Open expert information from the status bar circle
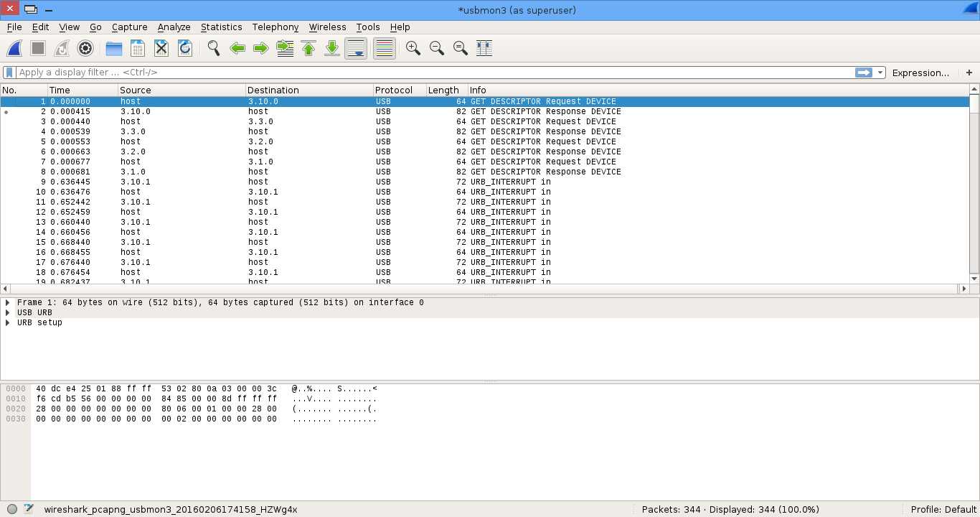Screen dimensions: 980x517 (12, 509)
